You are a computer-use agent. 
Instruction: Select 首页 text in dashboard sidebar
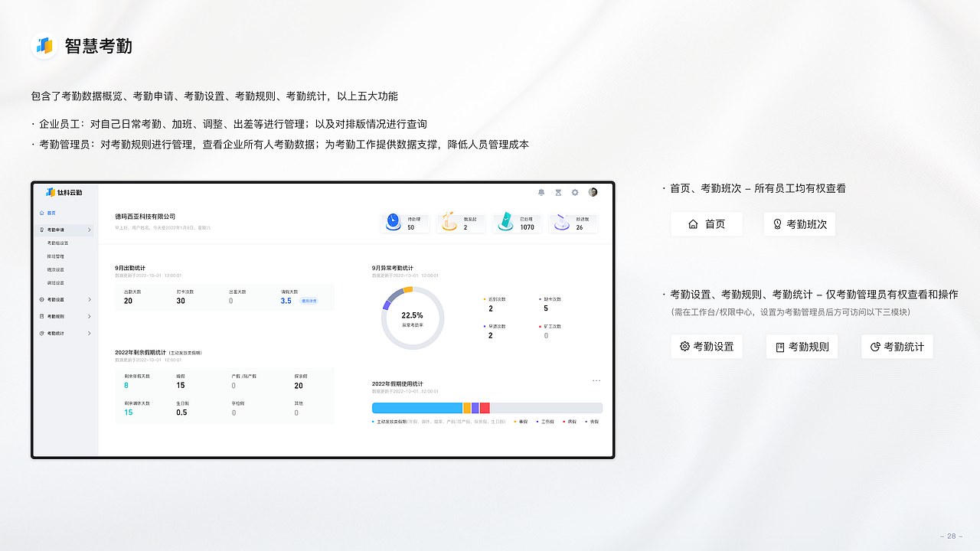tap(51, 213)
